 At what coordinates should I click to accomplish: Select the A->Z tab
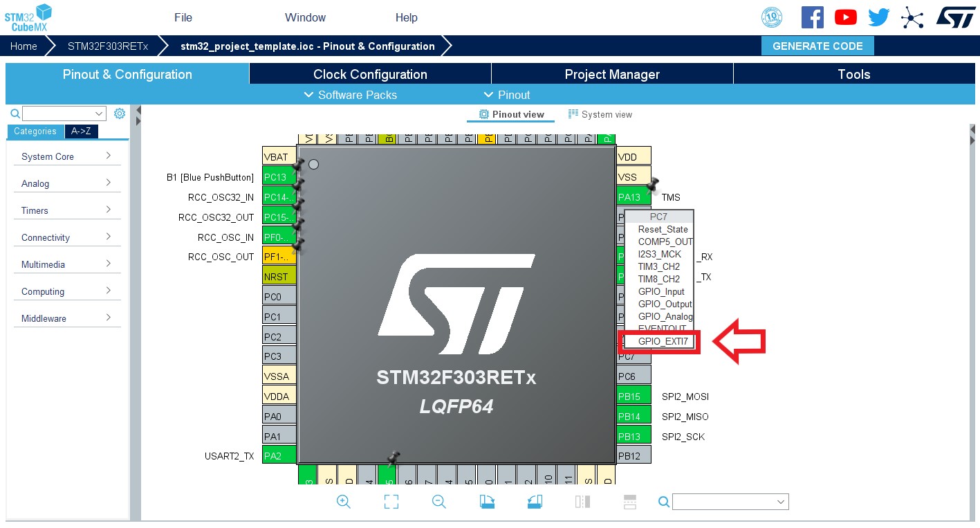(x=82, y=131)
